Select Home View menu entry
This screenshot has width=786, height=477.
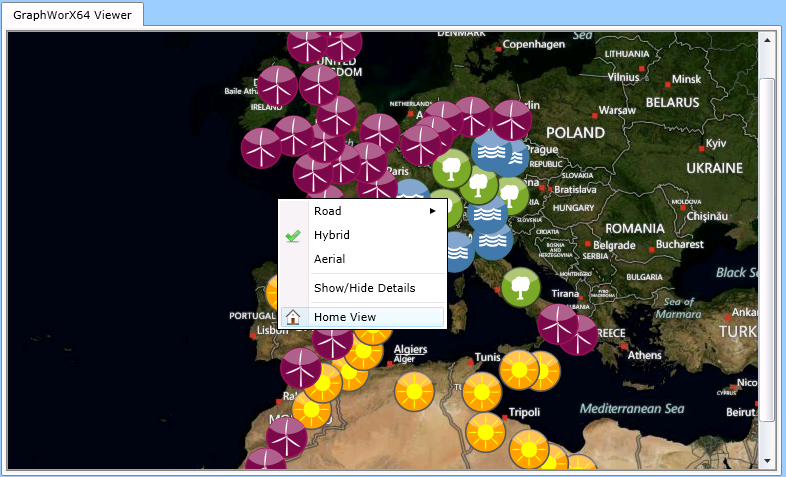(x=345, y=317)
